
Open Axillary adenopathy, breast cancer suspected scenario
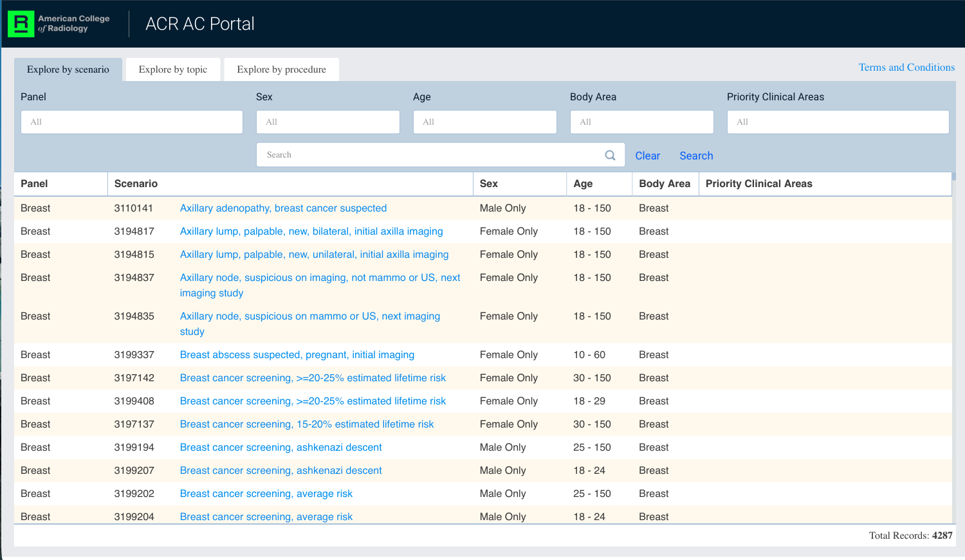[x=283, y=208]
